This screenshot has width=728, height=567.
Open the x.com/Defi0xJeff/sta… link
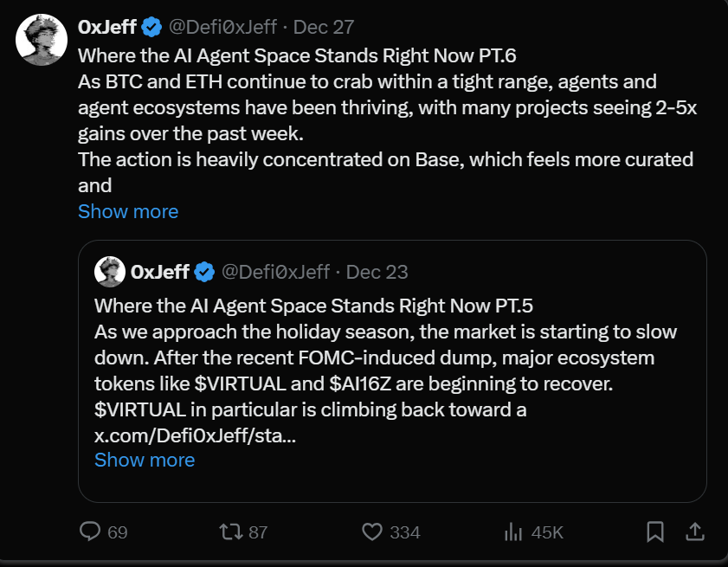coord(195,435)
